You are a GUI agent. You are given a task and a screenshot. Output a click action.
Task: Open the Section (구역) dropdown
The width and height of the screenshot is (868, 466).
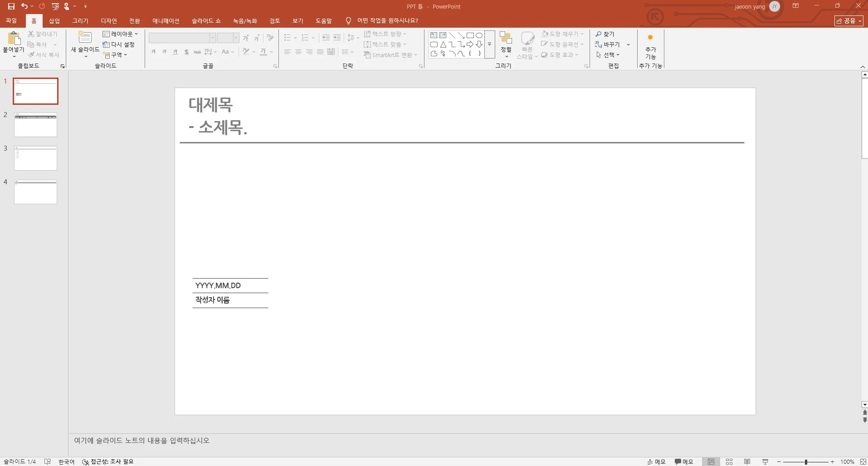115,55
